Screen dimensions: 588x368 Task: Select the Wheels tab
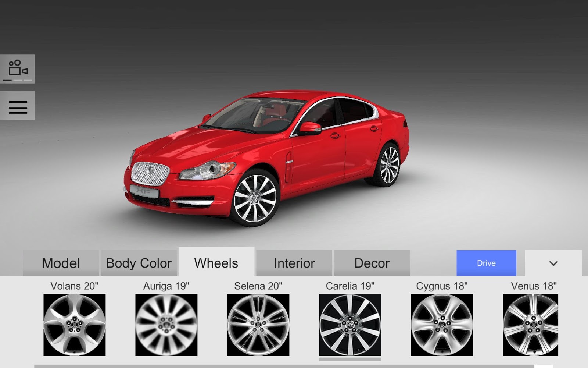point(216,263)
